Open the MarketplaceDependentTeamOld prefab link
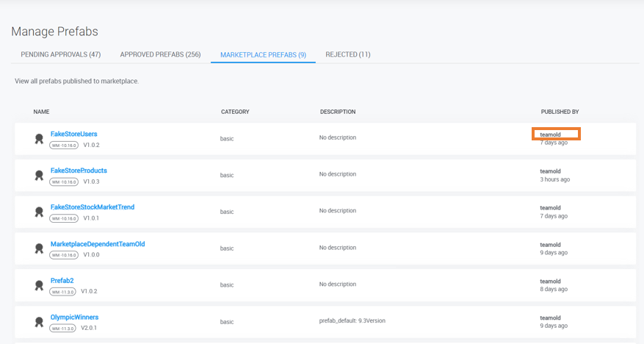This screenshot has height=344, width=644. click(x=98, y=244)
